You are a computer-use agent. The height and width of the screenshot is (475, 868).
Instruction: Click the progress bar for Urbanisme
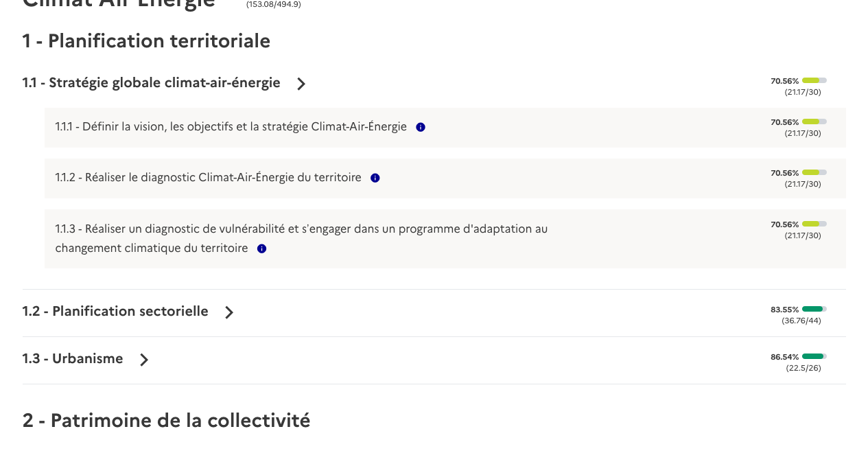pyautogui.click(x=814, y=356)
